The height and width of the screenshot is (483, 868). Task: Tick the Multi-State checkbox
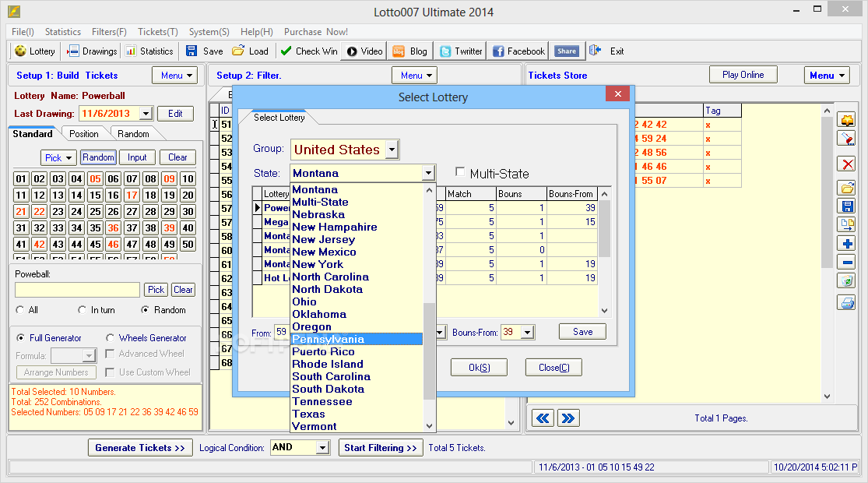(460, 171)
